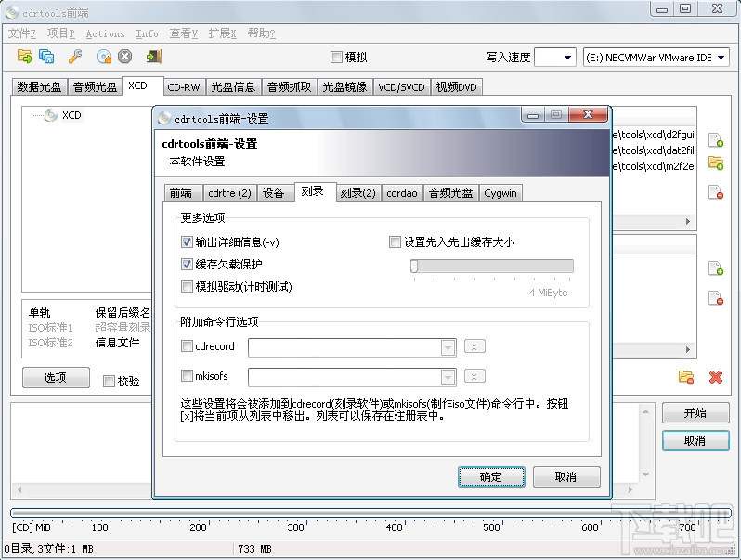The image size is (741, 560).
Task: Click add folder icon in main window
Action: [716, 163]
